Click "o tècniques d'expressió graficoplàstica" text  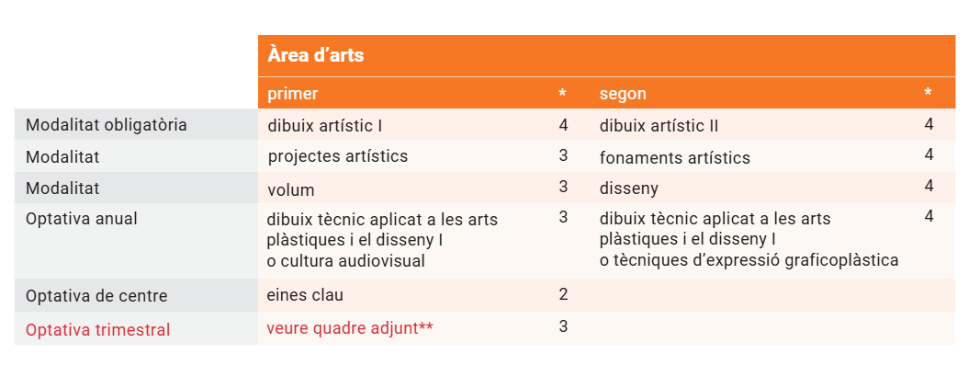click(749, 261)
